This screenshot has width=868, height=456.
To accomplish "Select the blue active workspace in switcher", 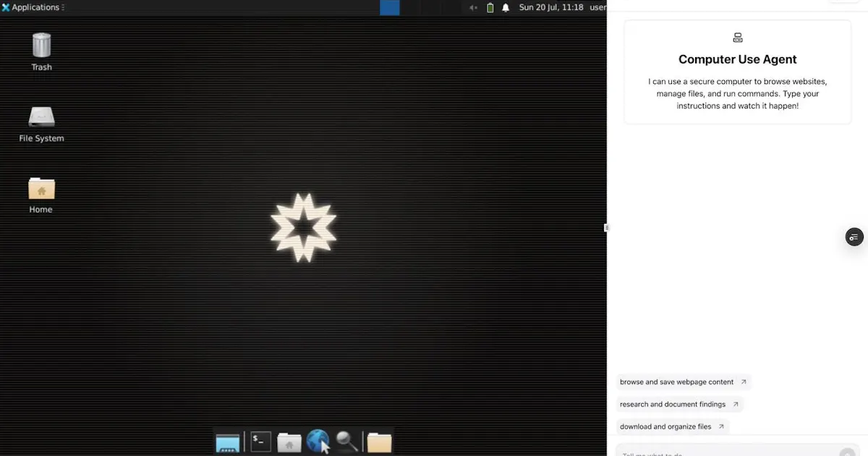I will click(390, 7).
